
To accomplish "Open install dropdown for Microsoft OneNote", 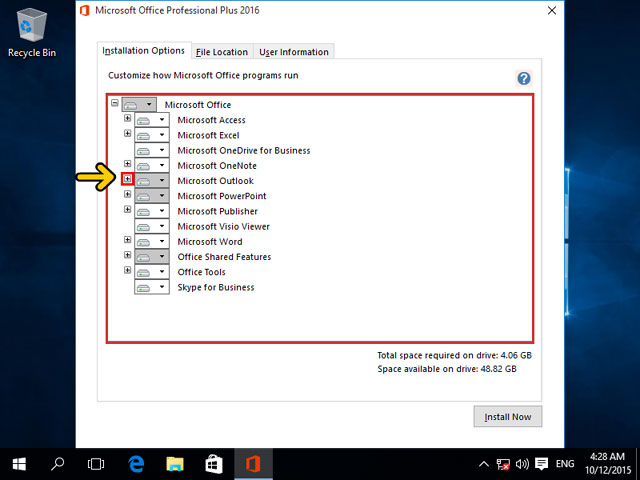I will [x=152, y=166].
